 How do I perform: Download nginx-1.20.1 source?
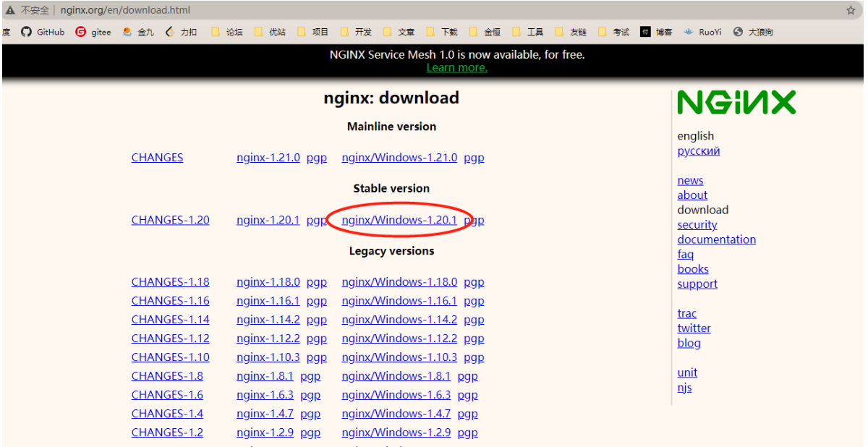(x=268, y=220)
